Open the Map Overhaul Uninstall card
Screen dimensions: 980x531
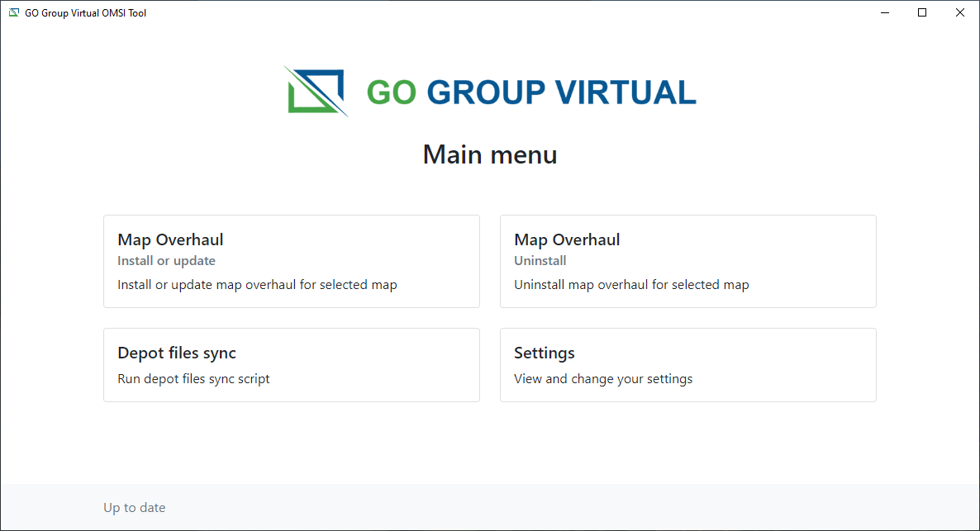687,261
